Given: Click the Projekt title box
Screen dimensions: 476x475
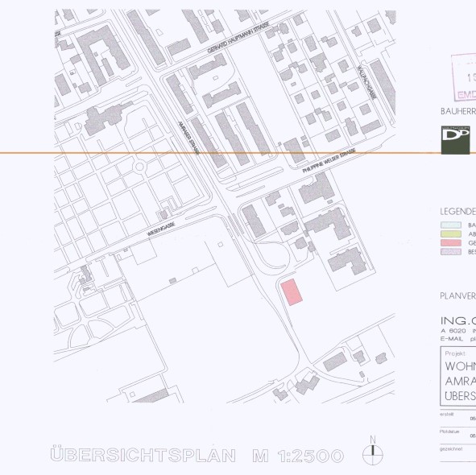Looking at the screenshot, I should (458, 376).
